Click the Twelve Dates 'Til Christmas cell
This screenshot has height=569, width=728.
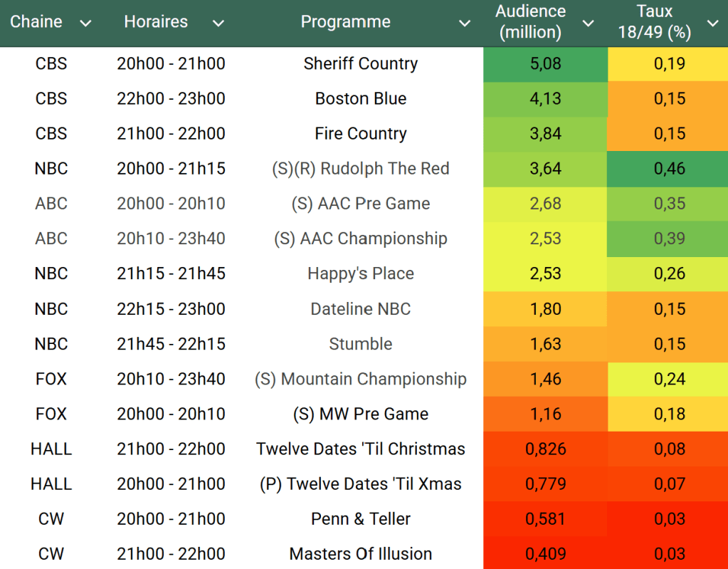[360, 449]
